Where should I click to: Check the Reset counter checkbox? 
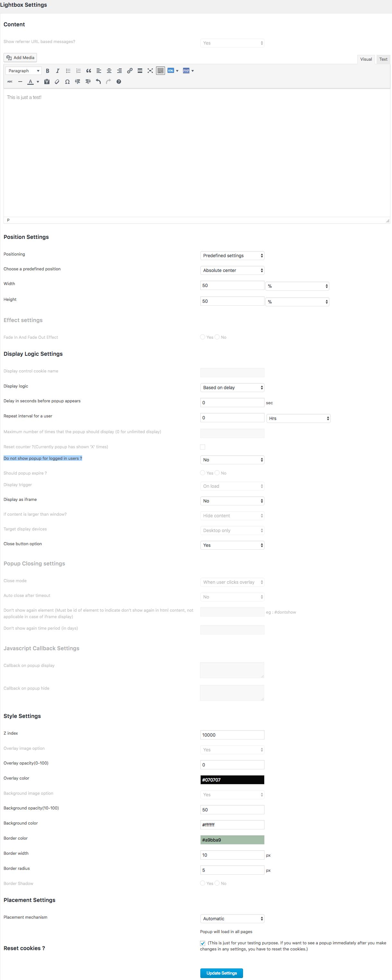[203, 447]
